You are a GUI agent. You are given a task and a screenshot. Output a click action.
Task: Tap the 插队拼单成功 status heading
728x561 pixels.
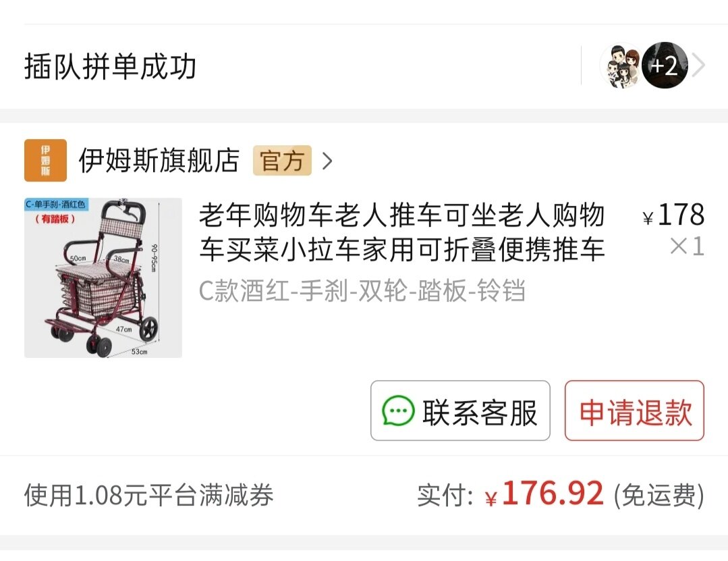(x=110, y=66)
